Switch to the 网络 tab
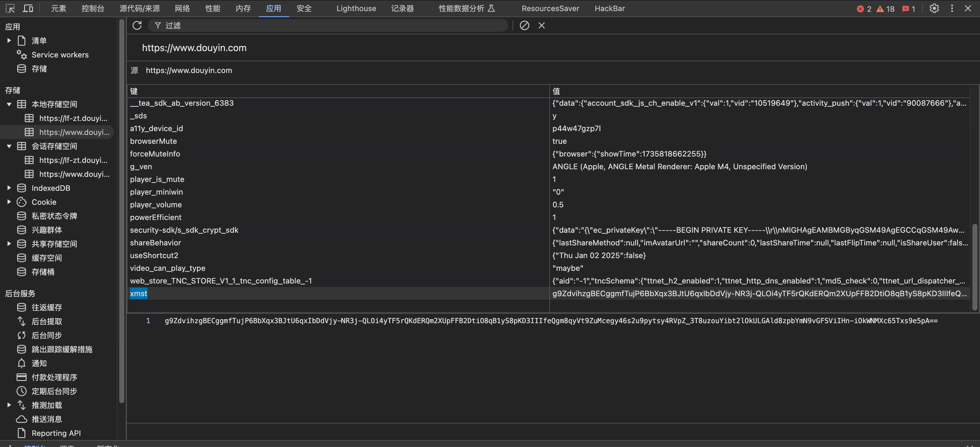 [182, 8]
